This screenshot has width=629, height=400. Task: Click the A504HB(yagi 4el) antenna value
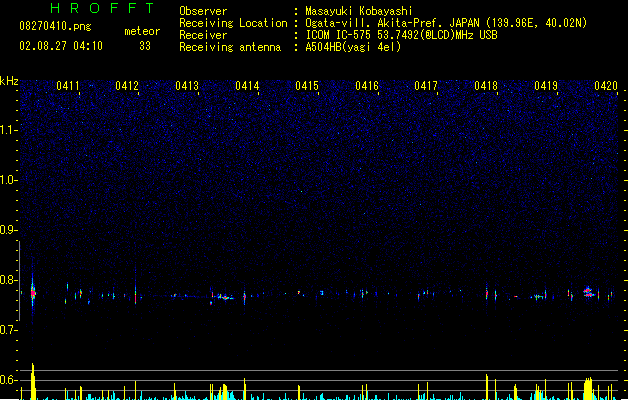[x=353, y=47]
